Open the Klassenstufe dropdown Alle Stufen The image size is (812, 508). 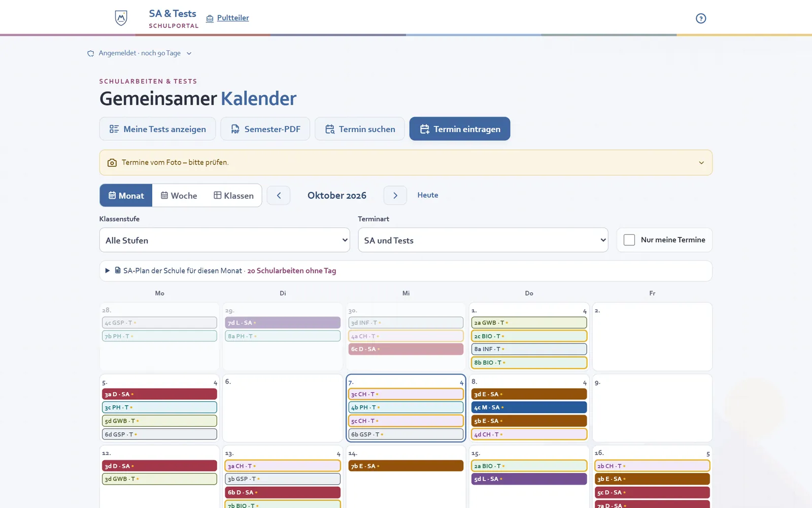click(224, 240)
